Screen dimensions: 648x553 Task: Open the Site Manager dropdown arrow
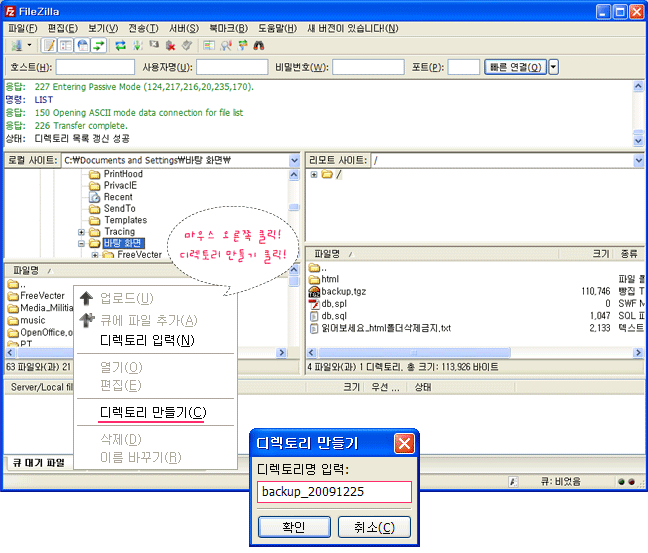29,45
